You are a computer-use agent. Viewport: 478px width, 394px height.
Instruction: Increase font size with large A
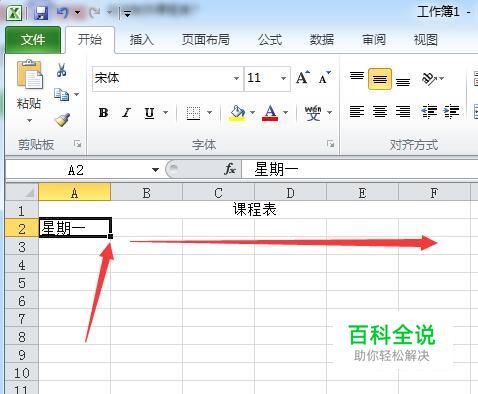(303, 78)
